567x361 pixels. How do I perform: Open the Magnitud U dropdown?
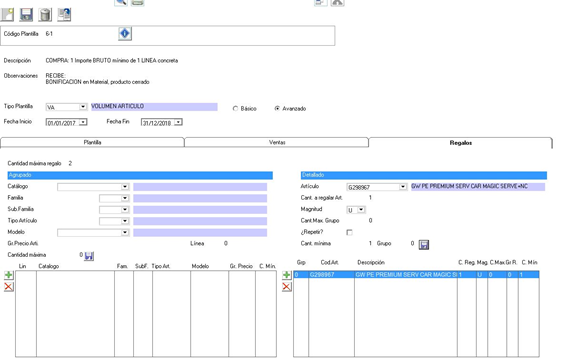361,210
